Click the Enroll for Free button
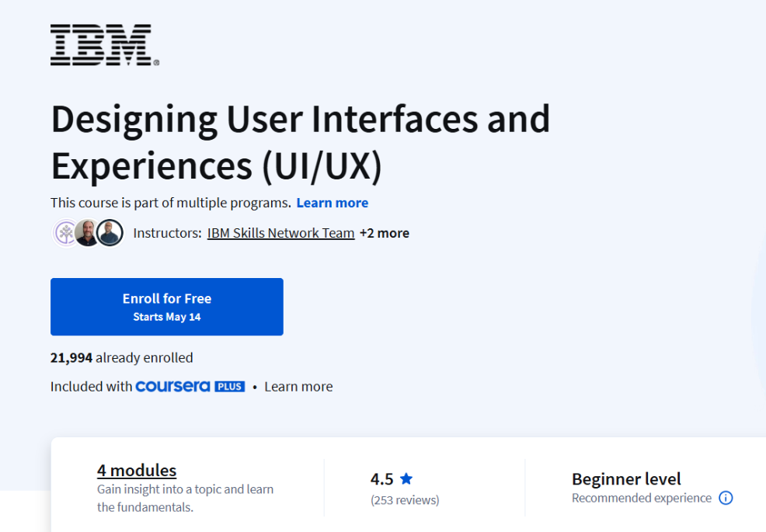This screenshot has height=532, width=766. pos(166,306)
